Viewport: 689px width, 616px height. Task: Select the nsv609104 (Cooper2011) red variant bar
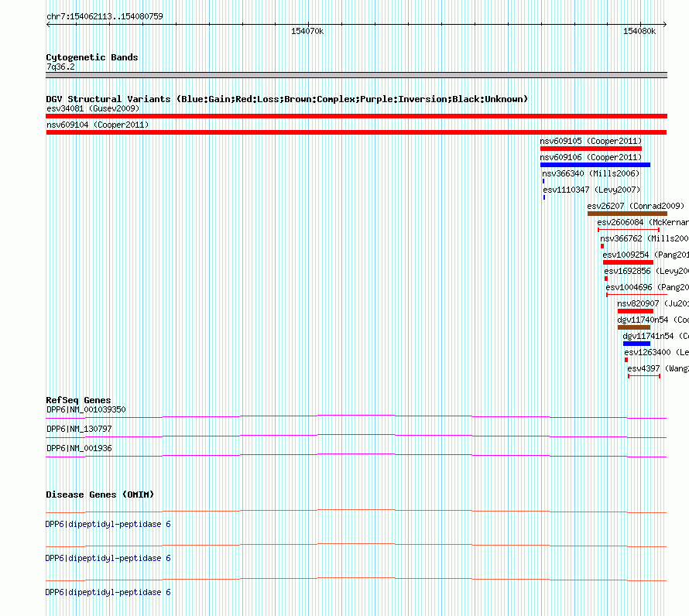356,132
